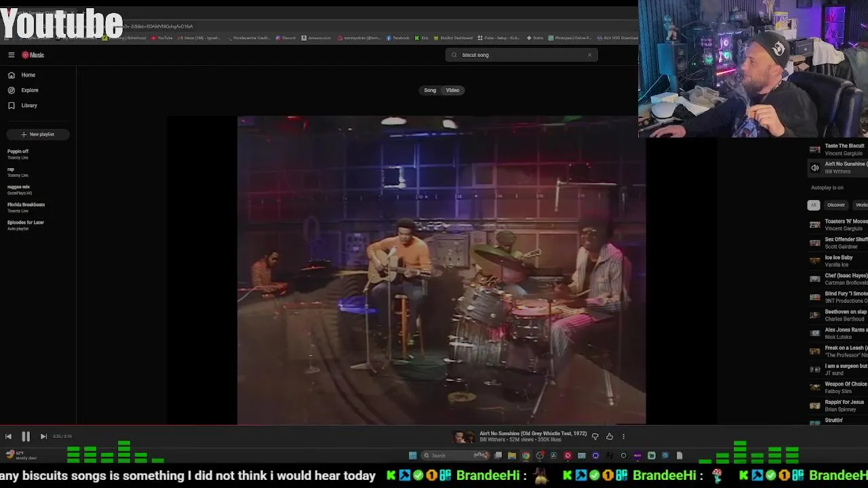868x488 pixels.
Task: Play Blind Fury track from queue
Action: point(838,297)
